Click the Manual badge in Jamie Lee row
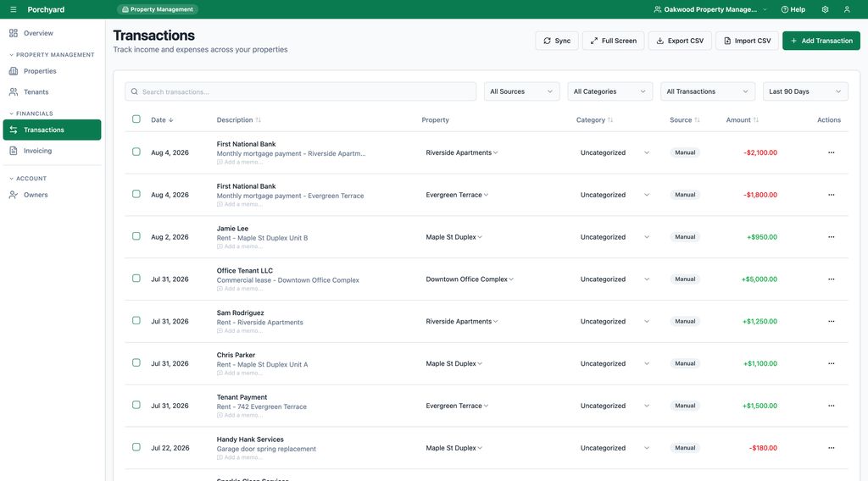The width and height of the screenshot is (868, 481). click(x=685, y=236)
